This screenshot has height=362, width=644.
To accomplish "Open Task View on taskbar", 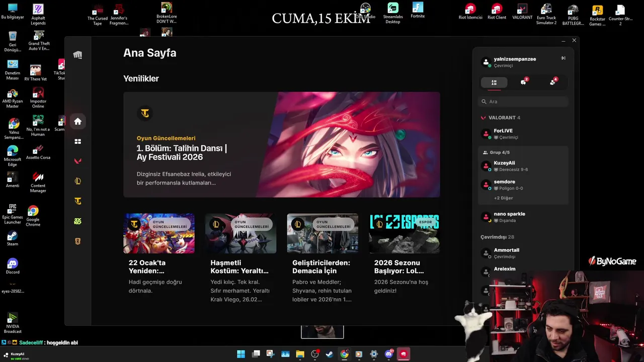I will pos(256,354).
